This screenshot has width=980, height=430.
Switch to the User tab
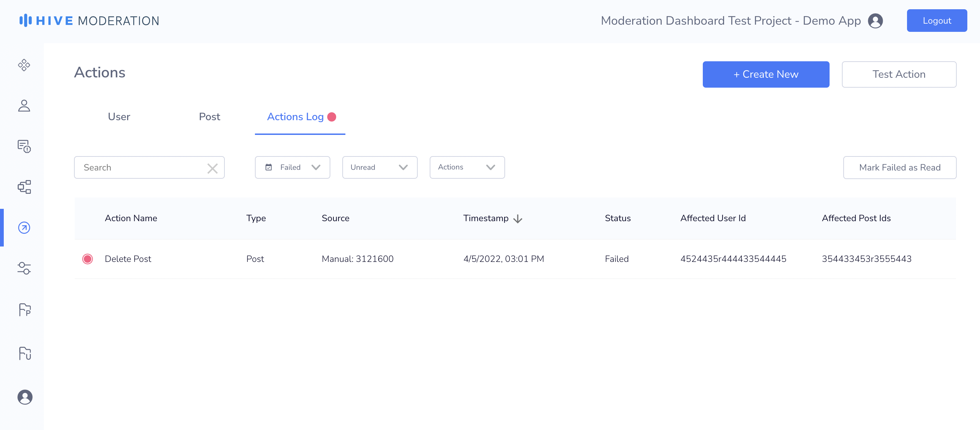tap(119, 117)
